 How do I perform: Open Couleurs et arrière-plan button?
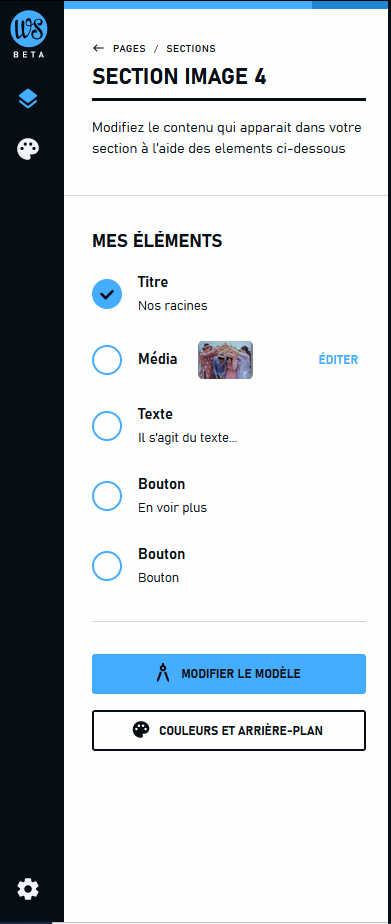(x=229, y=731)
